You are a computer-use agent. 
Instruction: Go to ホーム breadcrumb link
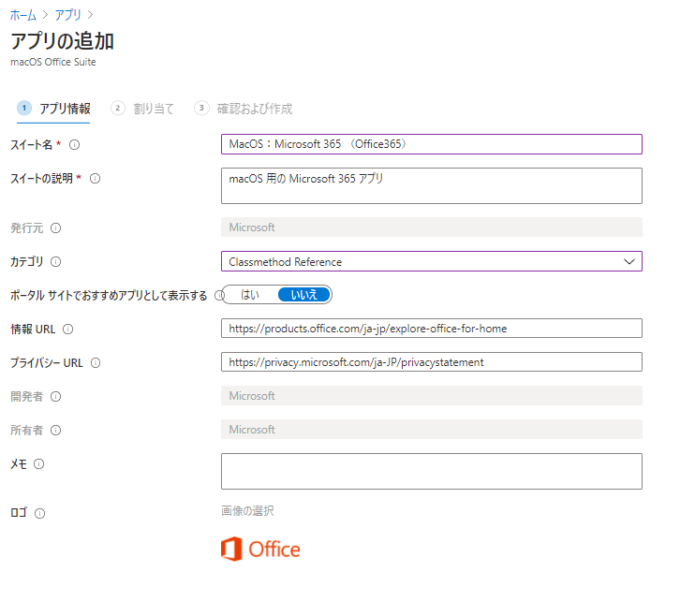[x=23, y=15]
